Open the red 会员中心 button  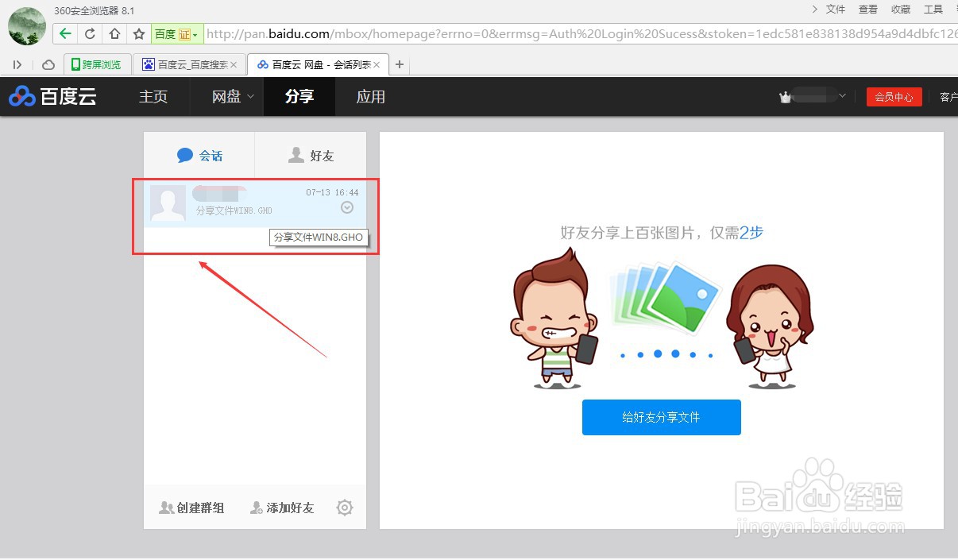(x=894, y=97)
